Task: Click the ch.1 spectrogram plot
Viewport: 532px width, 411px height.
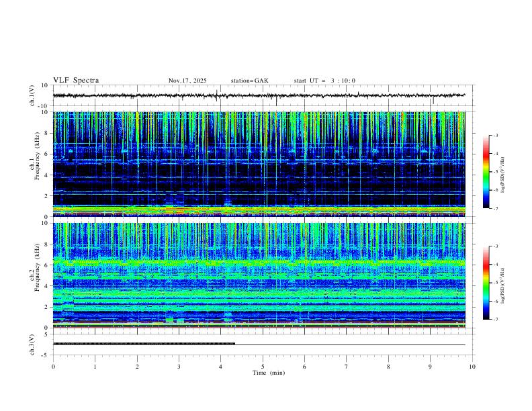Action: [259, 164]
